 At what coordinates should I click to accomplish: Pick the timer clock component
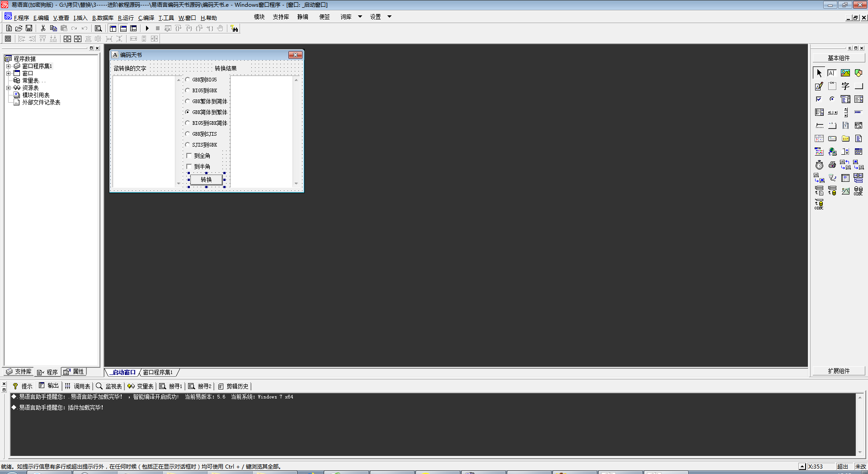click(819, 165)
